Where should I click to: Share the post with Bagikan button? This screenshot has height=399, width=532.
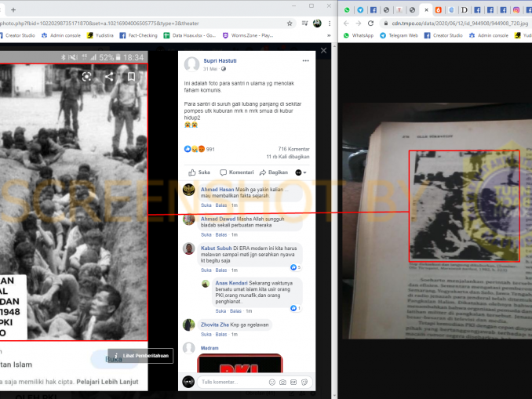[x=274, y=172]
